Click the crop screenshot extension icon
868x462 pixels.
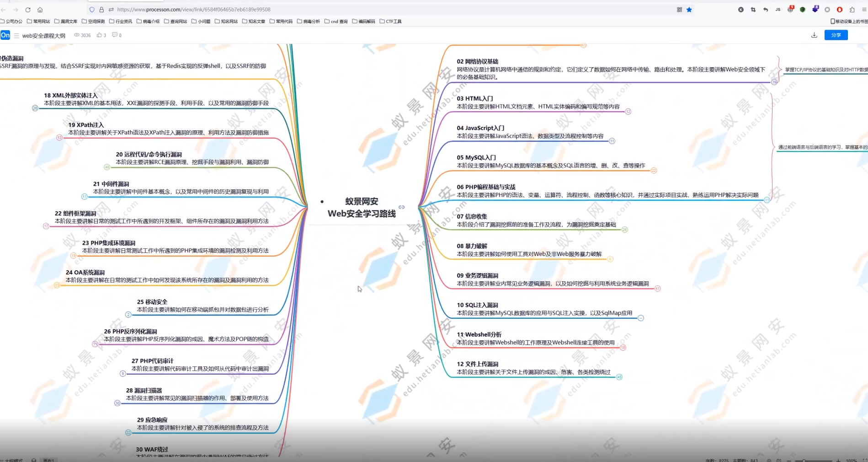753,10
